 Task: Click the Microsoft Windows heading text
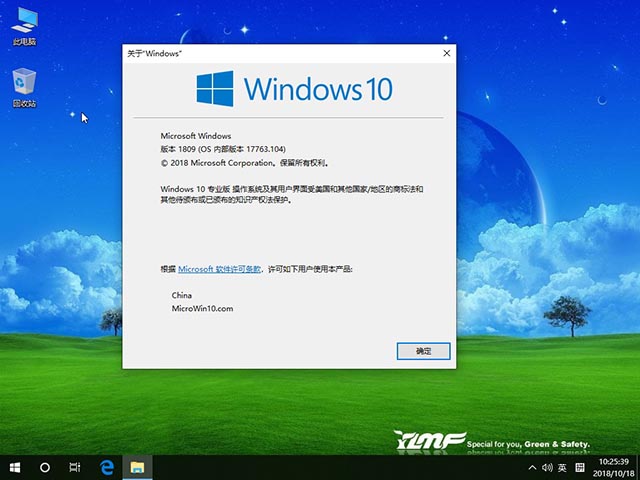pos(196,136)
